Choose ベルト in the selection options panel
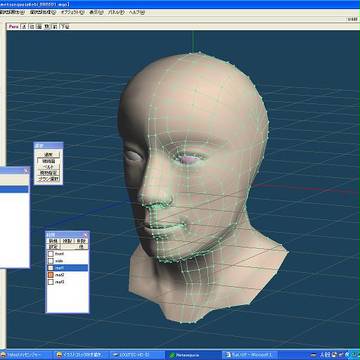360x360 pixels. [x=49, y=167]
